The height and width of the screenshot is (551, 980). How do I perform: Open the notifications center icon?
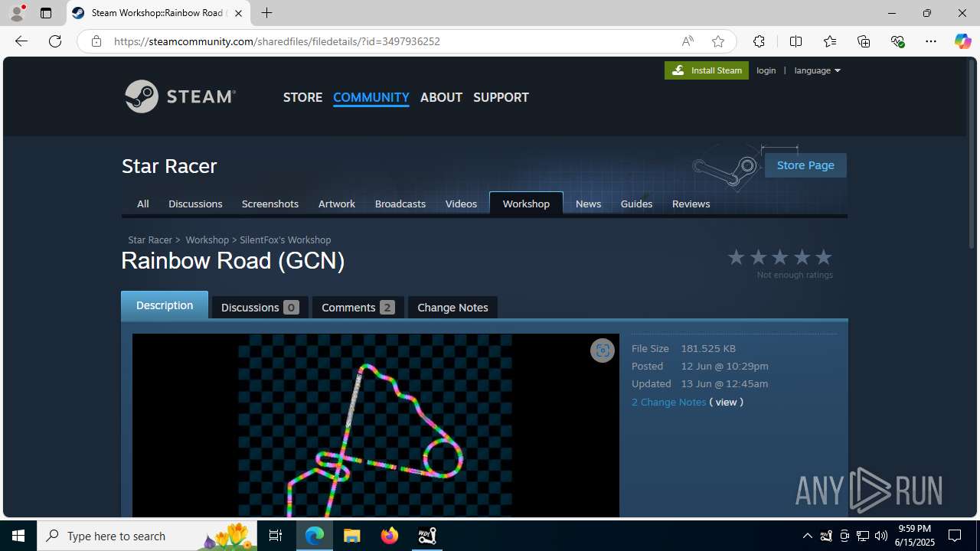pos(955,536)
